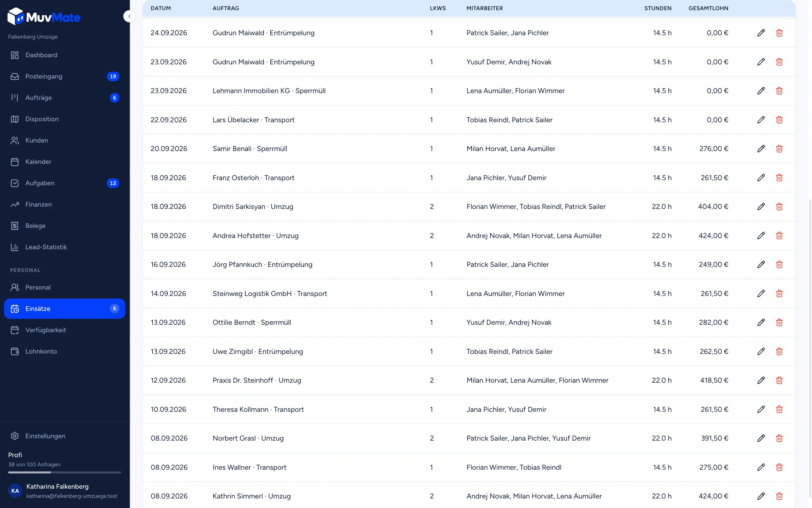Open Dashboard from the sidebar

point(65,55)
